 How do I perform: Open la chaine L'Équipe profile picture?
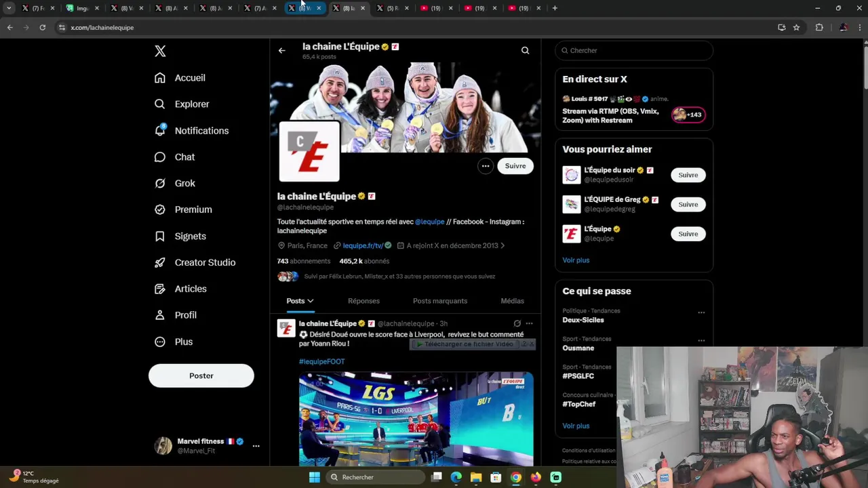pos(309,152)
